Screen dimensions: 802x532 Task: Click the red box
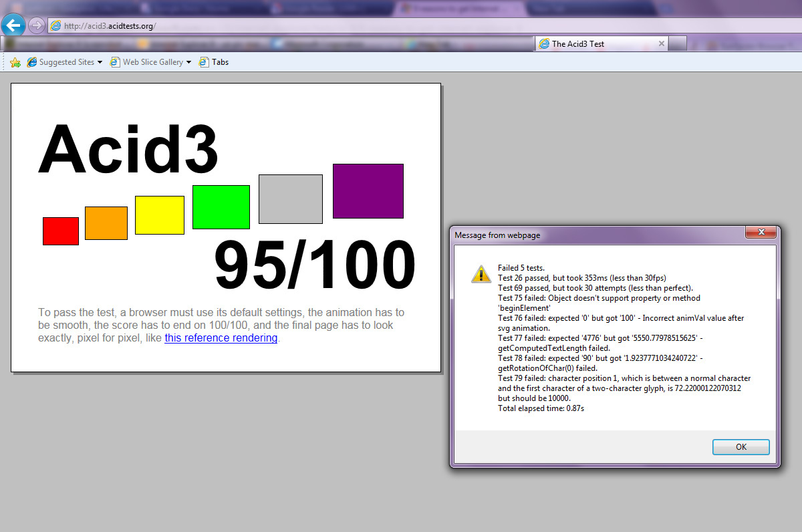pos(61,231)
